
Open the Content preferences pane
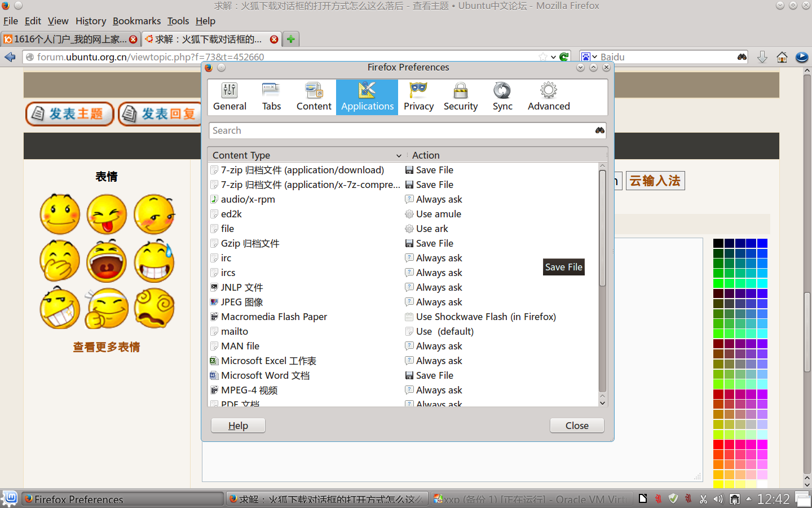click(x=314, y=97)
